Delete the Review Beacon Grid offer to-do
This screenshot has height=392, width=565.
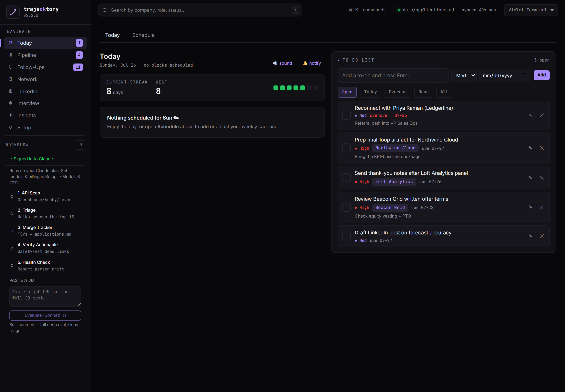tap(542, 207)
